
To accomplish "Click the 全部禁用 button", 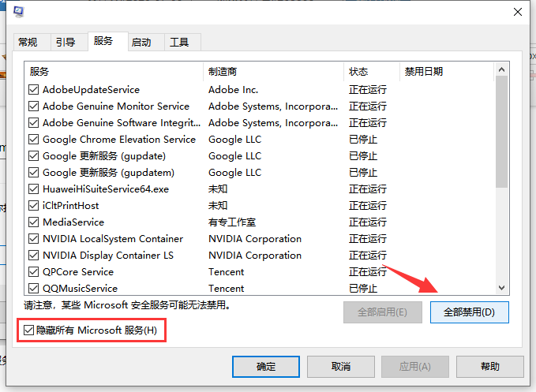I will (x=469, y=312).
